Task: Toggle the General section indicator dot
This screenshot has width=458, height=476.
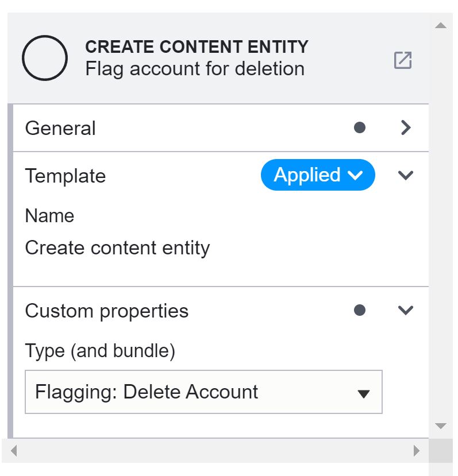Action: coord(360,127)
